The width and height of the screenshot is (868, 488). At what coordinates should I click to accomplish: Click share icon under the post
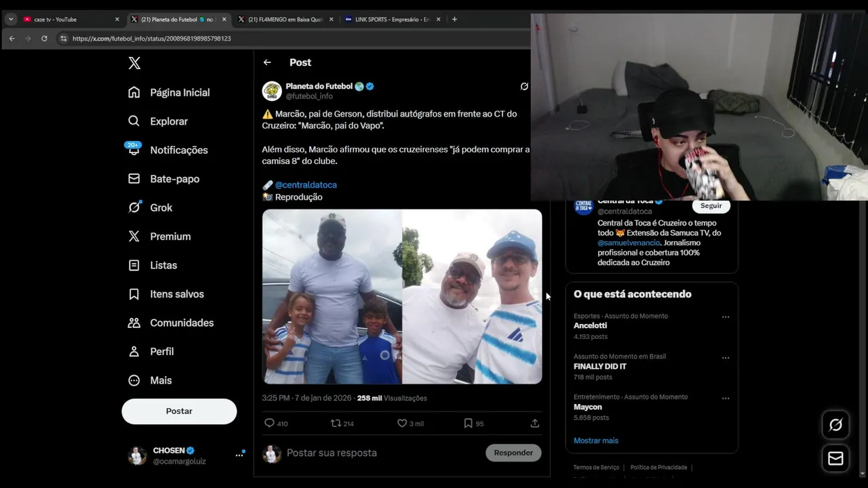pos(534,423)
